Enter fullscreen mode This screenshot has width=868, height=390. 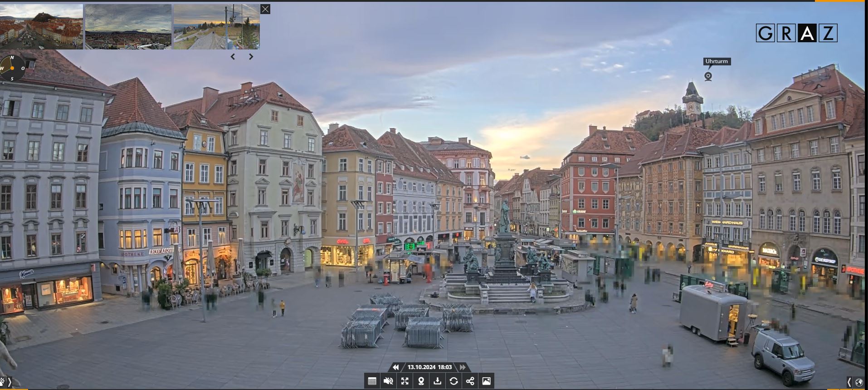pyautogui.click(x=405, y=381)
